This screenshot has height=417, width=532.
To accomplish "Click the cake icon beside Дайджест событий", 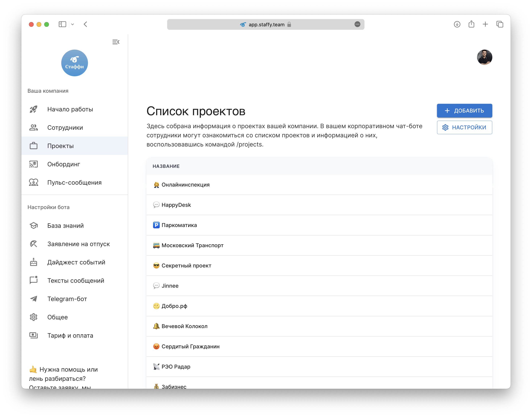I will click(x=33, y=262).
